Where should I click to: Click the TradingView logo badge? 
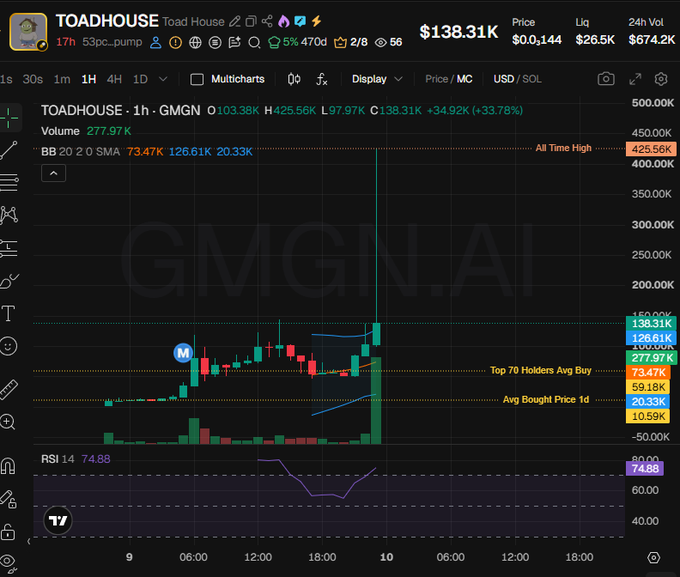[58, 520]
